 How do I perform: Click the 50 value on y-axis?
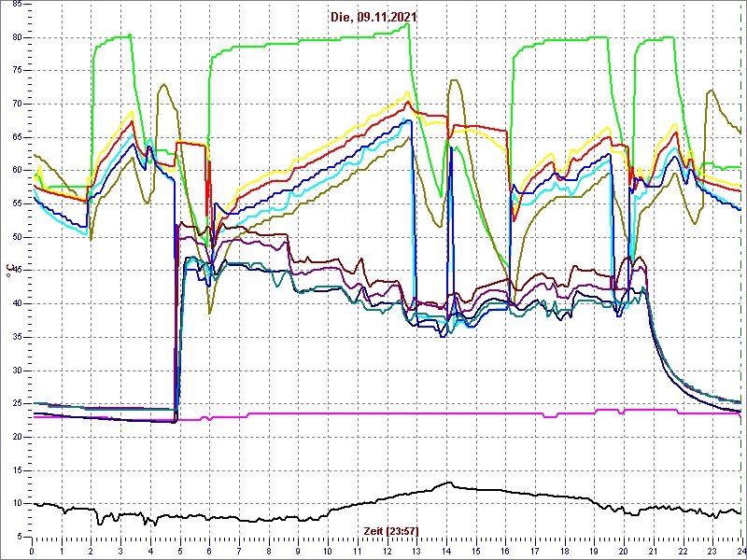(16, 237)
